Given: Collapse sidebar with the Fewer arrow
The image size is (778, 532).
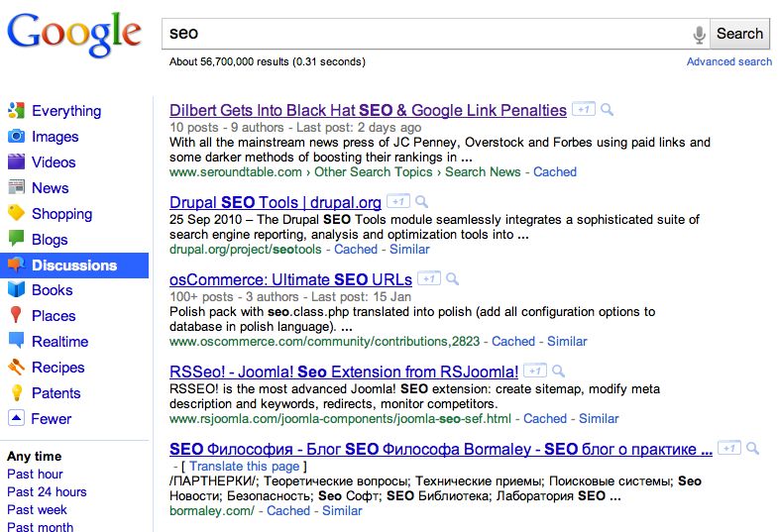Looking at the screenshot, I should point(16,419).
